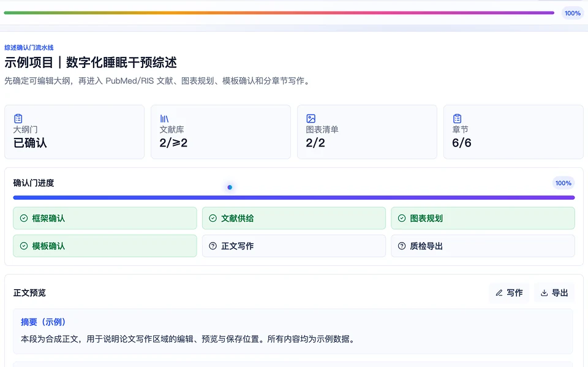
Task: Click the 综述确认门流水线 breadcrumb link
Action: tap(29, 48)
